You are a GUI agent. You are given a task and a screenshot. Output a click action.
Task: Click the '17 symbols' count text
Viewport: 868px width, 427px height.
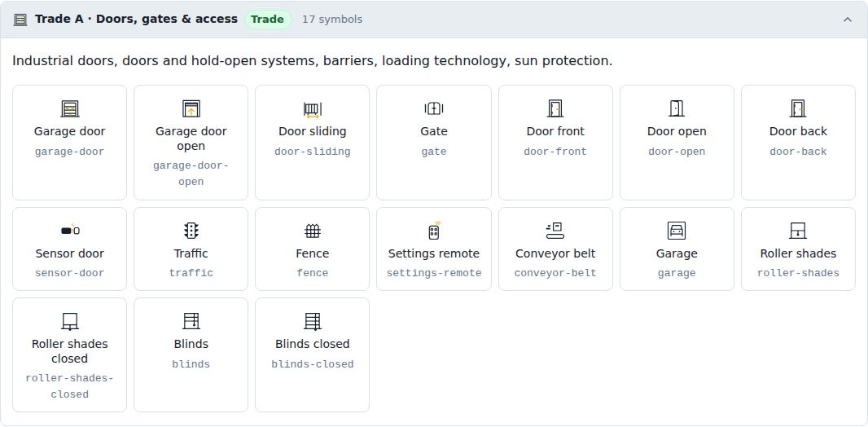[332, 20]
